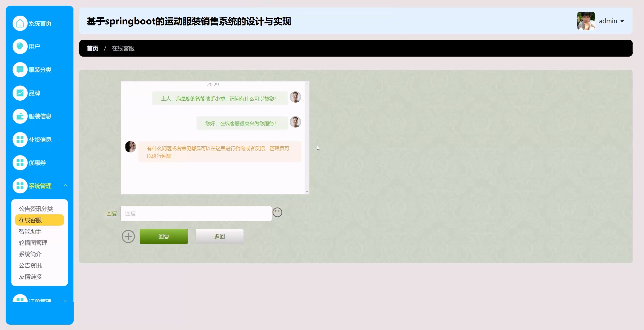644x330 pixels.
Task: Click the grid icon for 补货信息
Action: [20, 140]
